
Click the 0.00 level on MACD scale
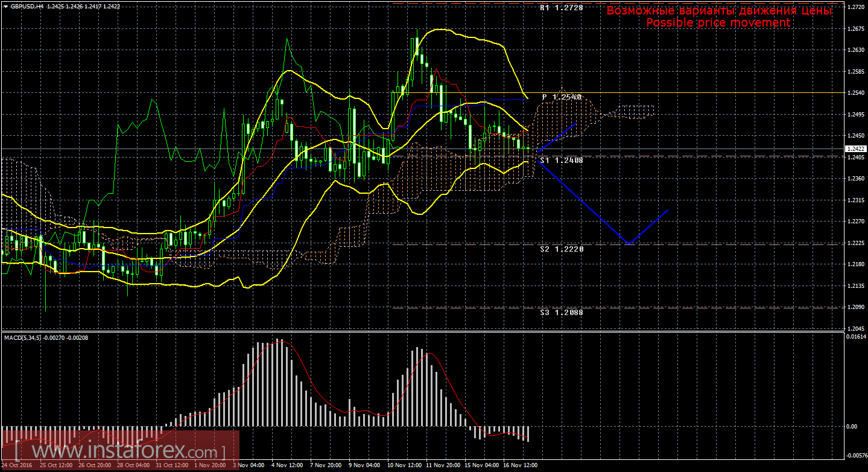coord(852,426)
